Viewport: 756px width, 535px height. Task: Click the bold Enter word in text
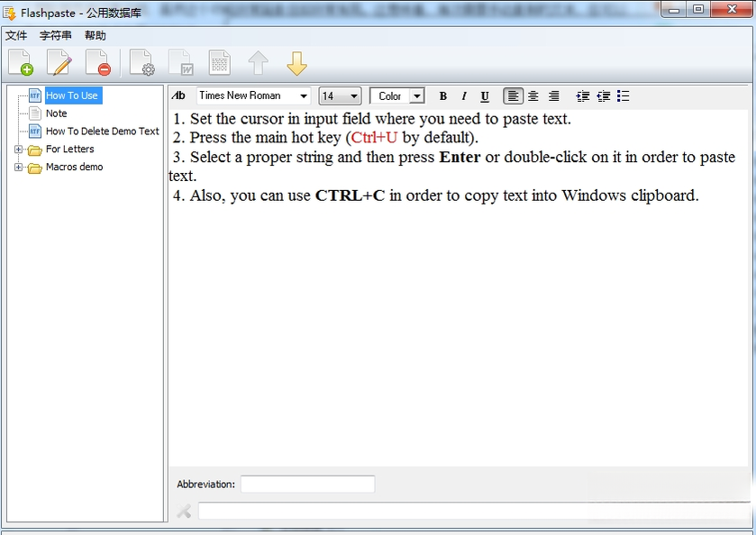point(460,157)
